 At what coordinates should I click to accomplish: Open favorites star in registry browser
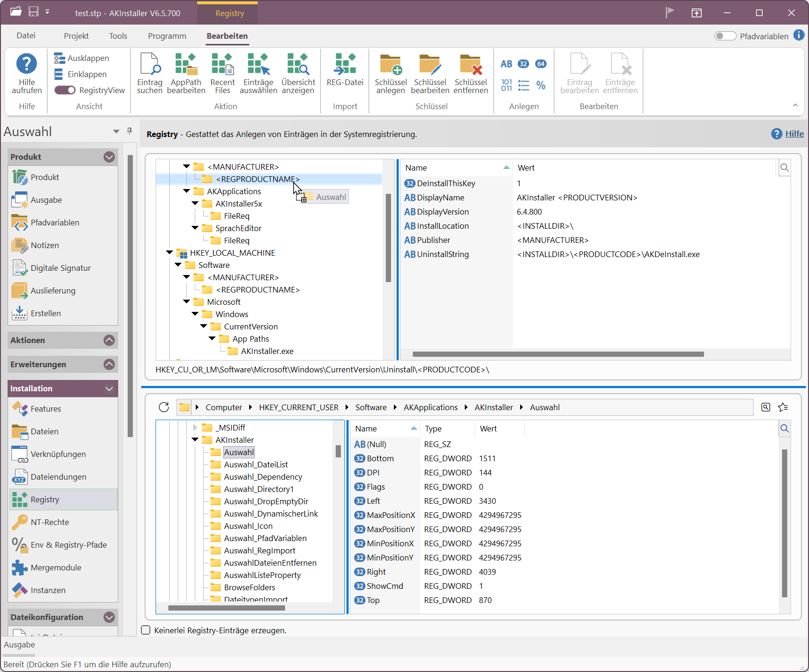click(x=783, y=407)
